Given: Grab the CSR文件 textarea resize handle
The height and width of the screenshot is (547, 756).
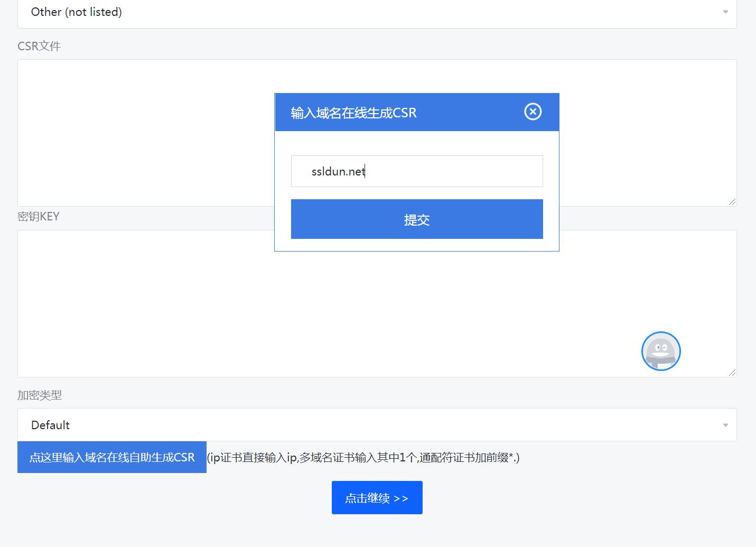Looking at the screenshot, I should [x=732, y=202].
